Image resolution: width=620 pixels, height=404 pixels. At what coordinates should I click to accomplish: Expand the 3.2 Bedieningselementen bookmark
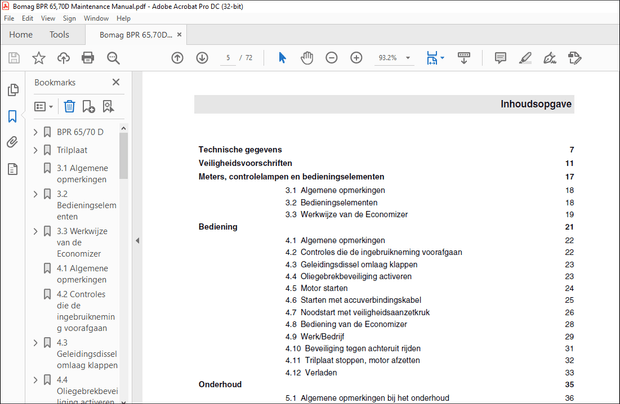click(35, 194)
